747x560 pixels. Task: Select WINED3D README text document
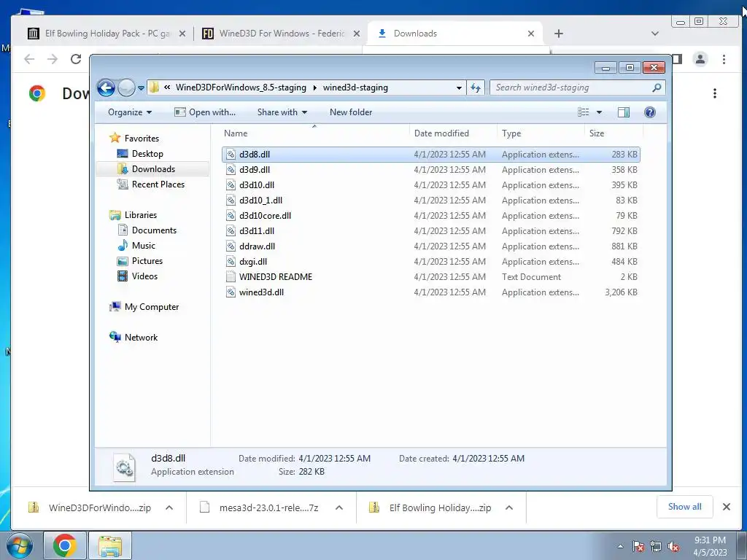[x=431, y=276]
